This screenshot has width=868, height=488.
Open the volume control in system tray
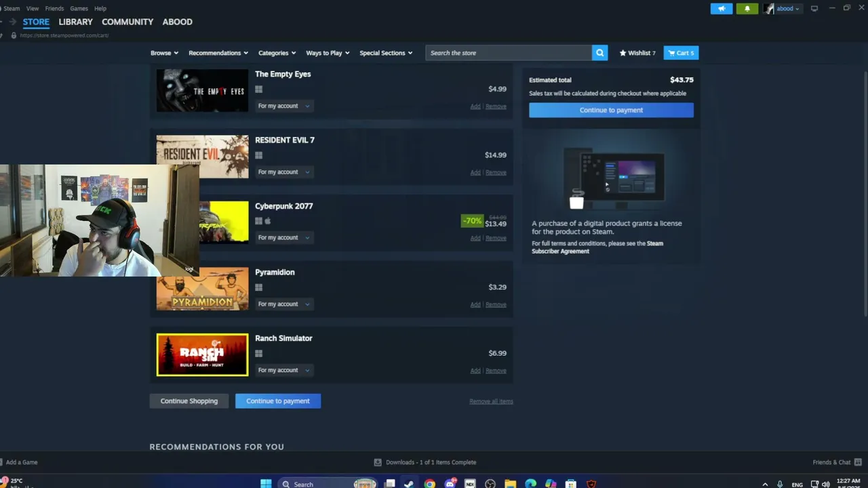coord(825,484)
